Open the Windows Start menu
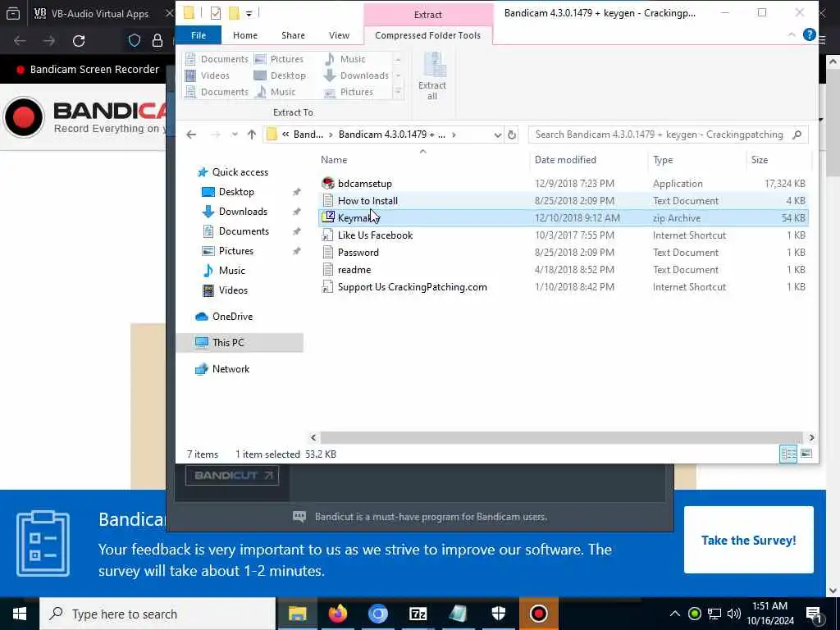The image size is (840, 630). click(x=20, y=614)
